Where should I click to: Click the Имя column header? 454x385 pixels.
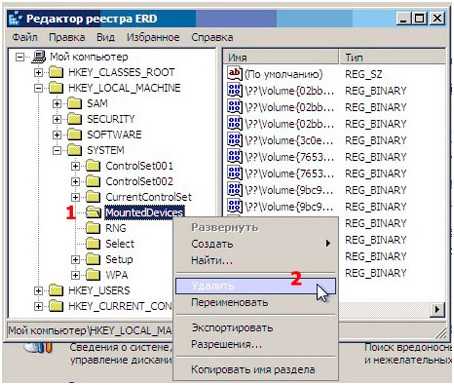coord(281,57)
